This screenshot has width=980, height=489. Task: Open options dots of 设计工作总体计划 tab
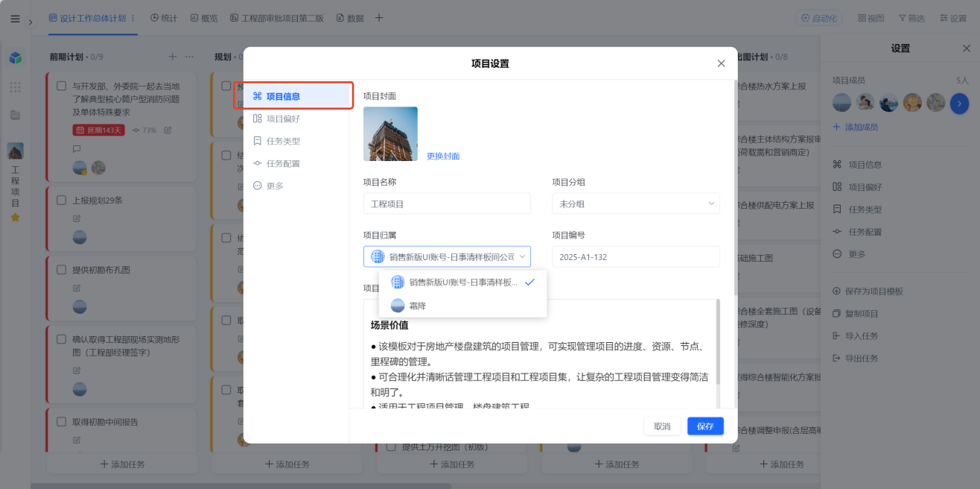133,18
